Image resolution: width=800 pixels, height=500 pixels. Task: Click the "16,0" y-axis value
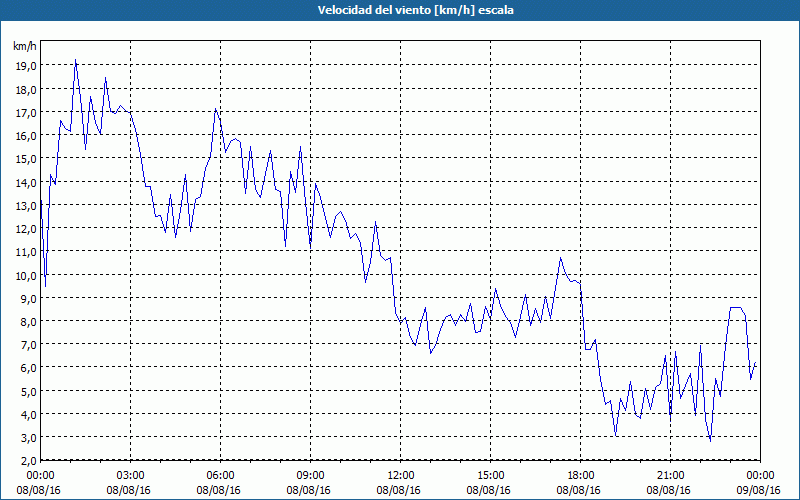point(26,135)
